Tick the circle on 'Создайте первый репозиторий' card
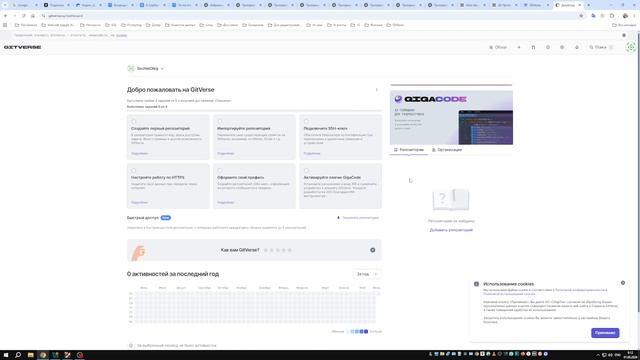The image size is (640, 360). pyautogui.click(x=133, y=122)
